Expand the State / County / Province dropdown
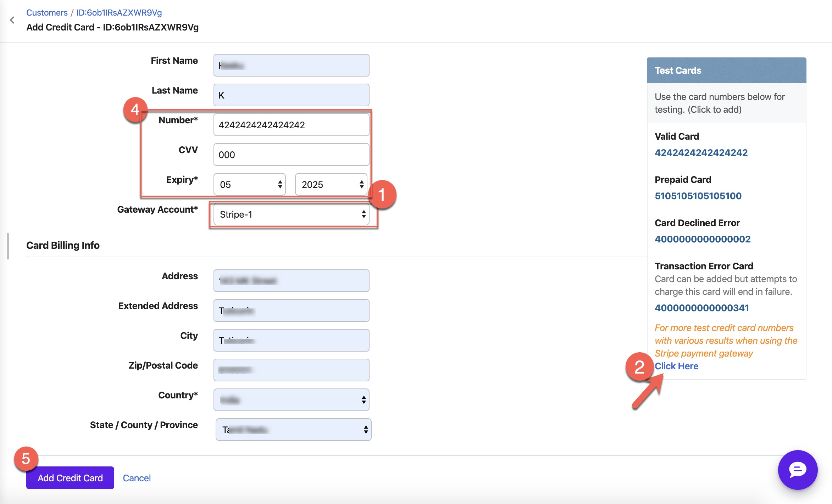This screenshot has height=504, width=832. [293, 430]
